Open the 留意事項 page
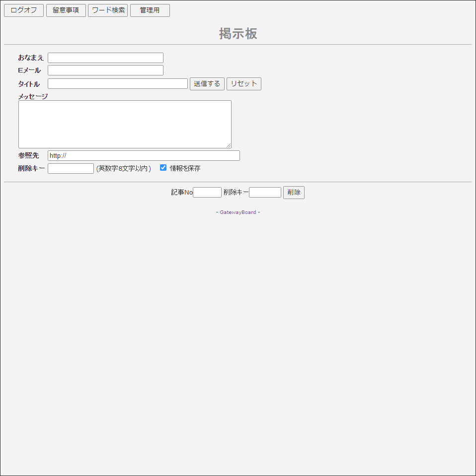The image size is (476, 476). [66, 10]
